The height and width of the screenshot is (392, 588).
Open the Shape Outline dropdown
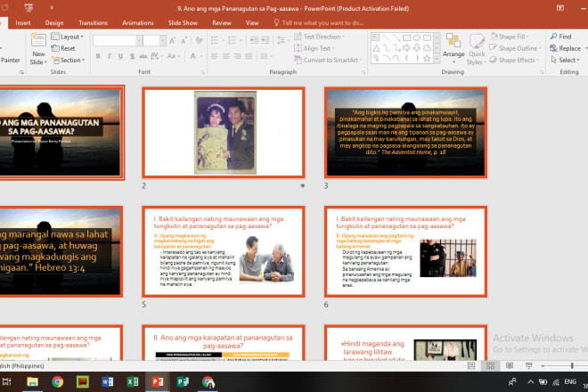515,48
